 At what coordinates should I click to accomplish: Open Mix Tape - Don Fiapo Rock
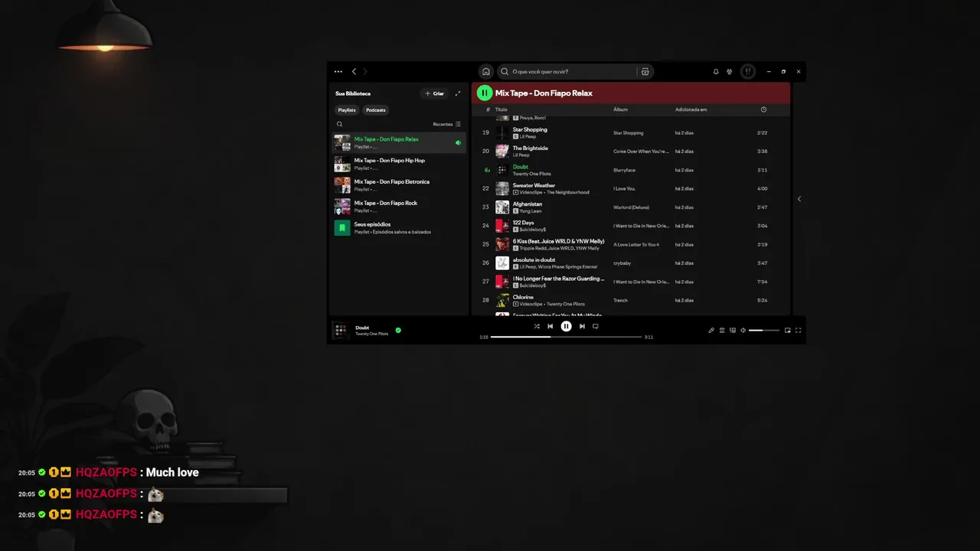(398, 207)
